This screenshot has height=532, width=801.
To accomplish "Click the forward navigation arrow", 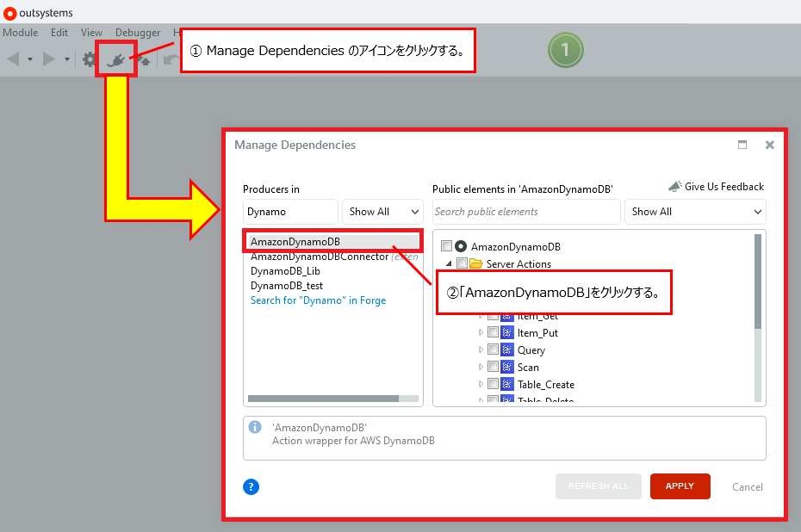I will coord(48,59).
